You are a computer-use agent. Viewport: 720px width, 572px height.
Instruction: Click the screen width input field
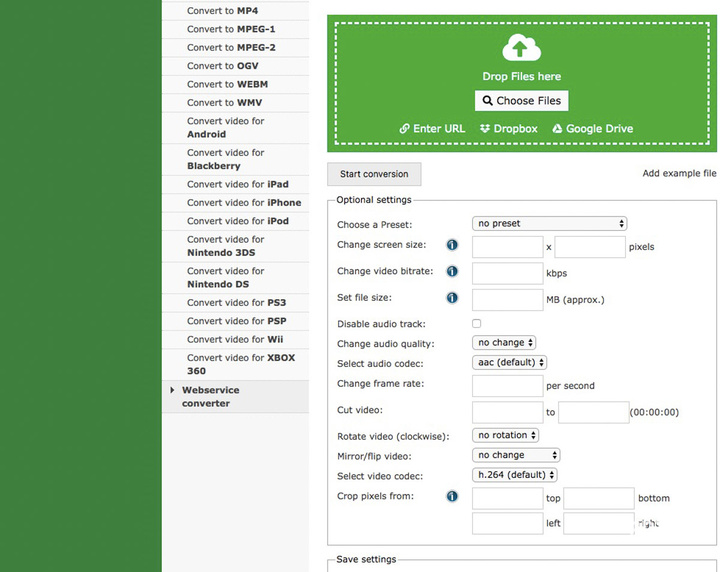click(507, 247)
